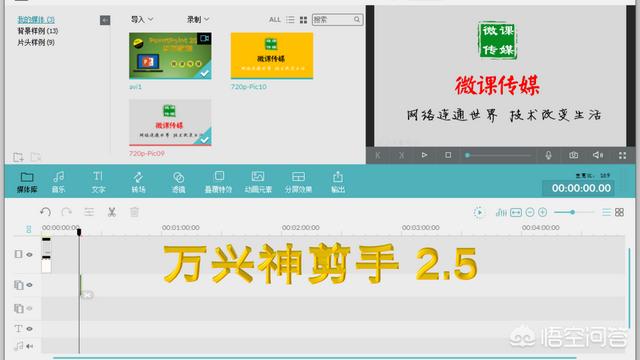
Task: Open the audio mixer icon
Action: (x=501, y=212)
